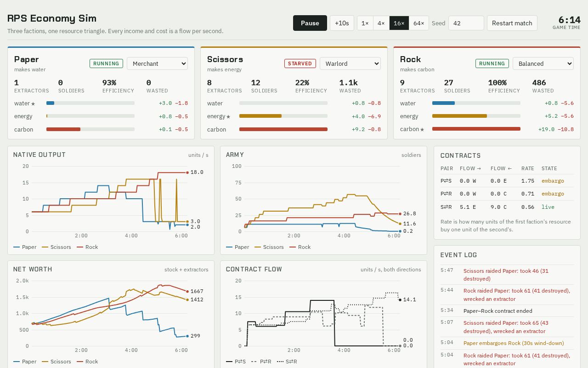
Task: Restart the match
Action: pos(512,23)
